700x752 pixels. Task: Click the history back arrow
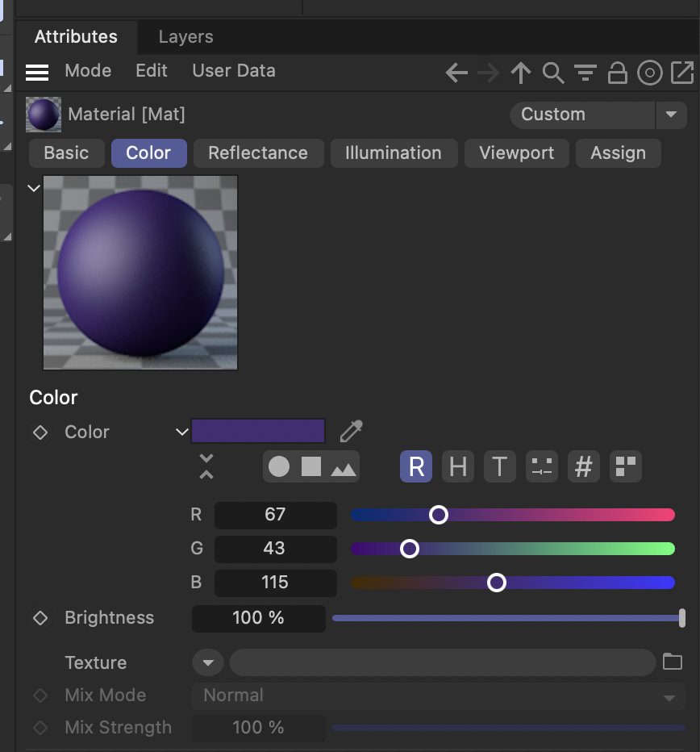coord(456,72)
